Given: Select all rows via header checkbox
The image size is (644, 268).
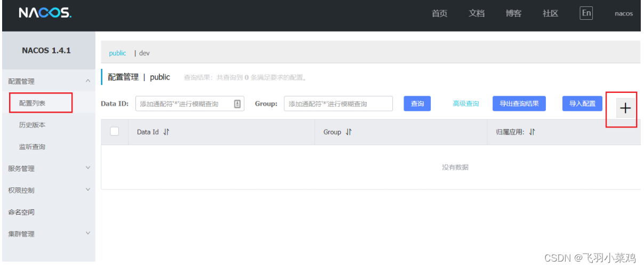Looking at the screenshot, I should click(x=115, y=131).
